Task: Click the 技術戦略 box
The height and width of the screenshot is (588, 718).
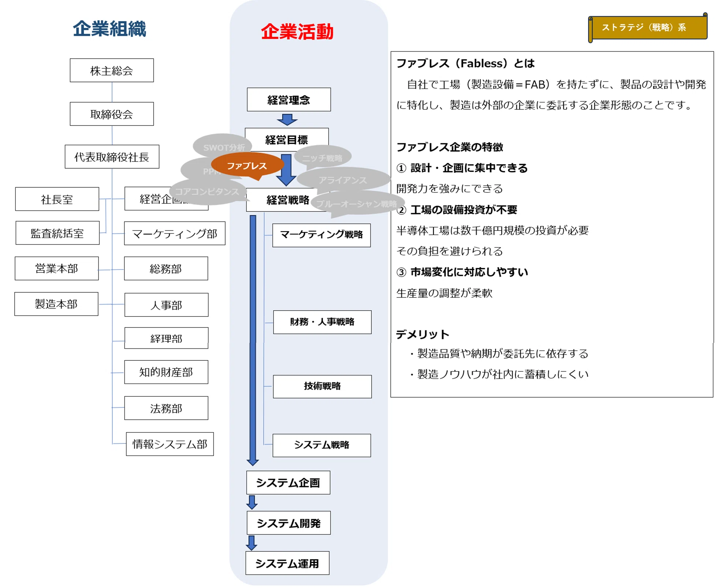Action: click(322, 386)
